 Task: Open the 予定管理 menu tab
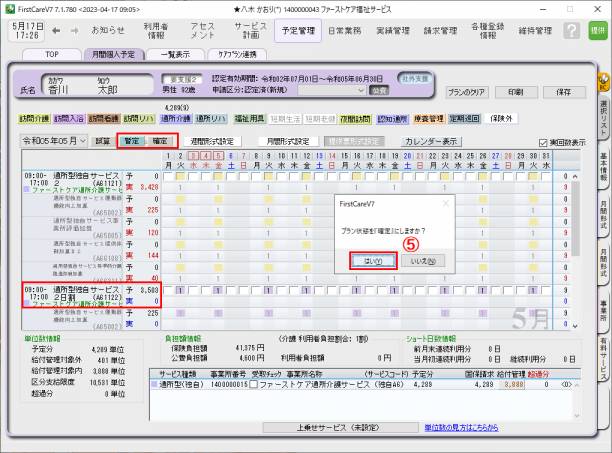297,31
